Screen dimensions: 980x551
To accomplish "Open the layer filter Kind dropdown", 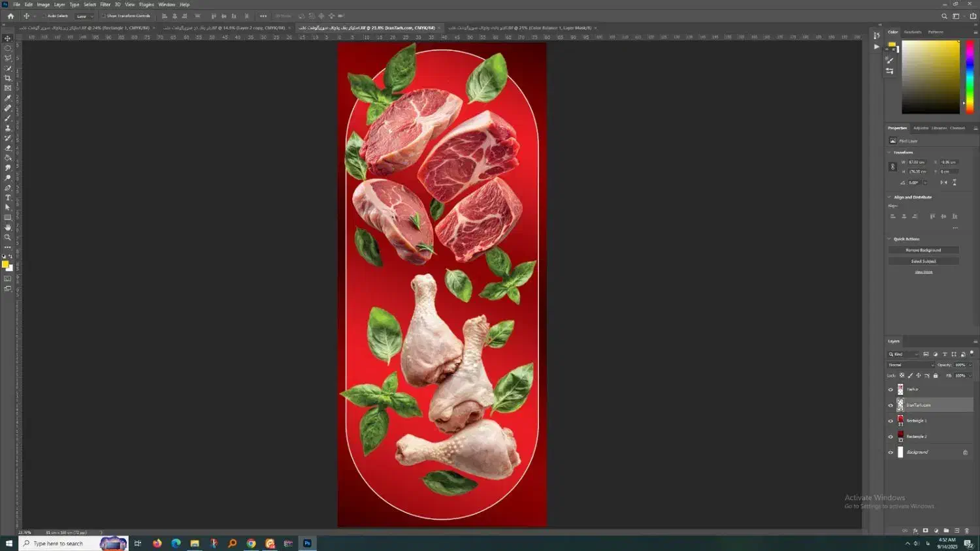I will pyautogui.click(x=904, y=354).
